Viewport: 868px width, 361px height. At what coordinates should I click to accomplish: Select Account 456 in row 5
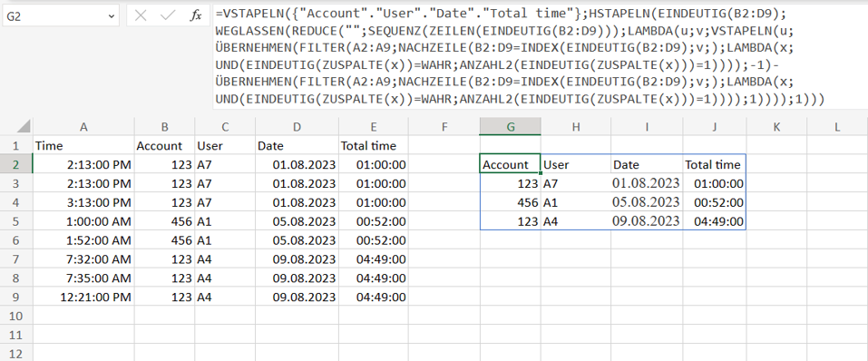tap(164, 221)
